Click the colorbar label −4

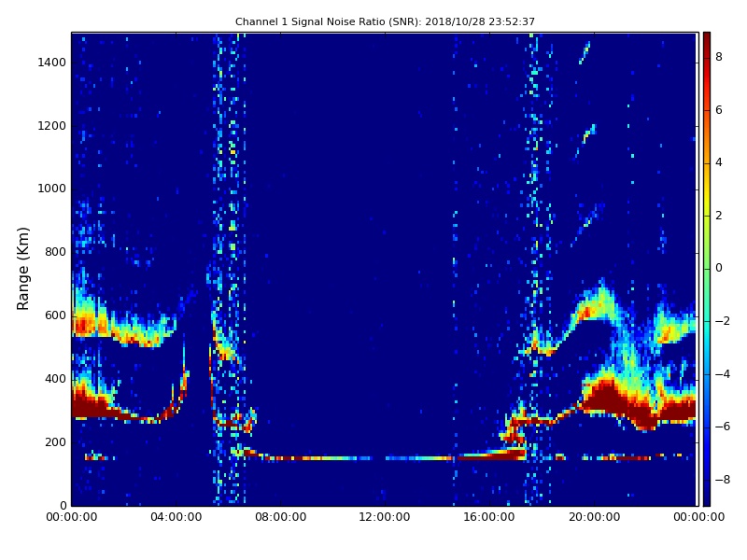pos(723,374)
